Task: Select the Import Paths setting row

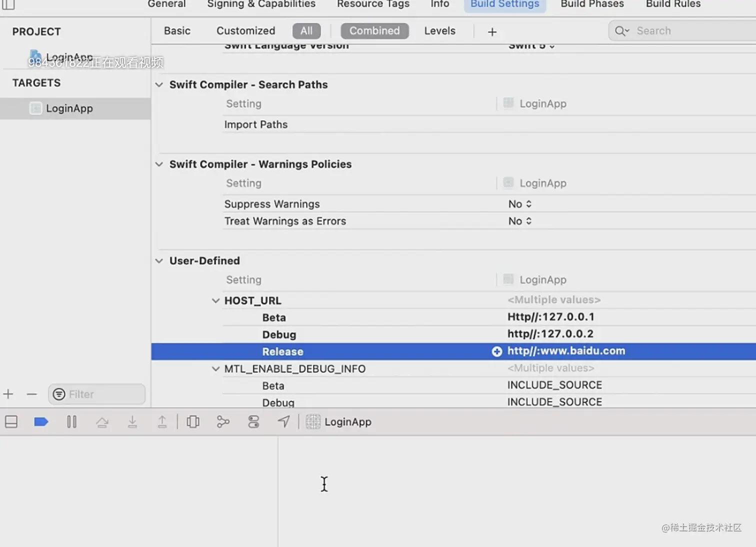Action: tap(489, 124)
